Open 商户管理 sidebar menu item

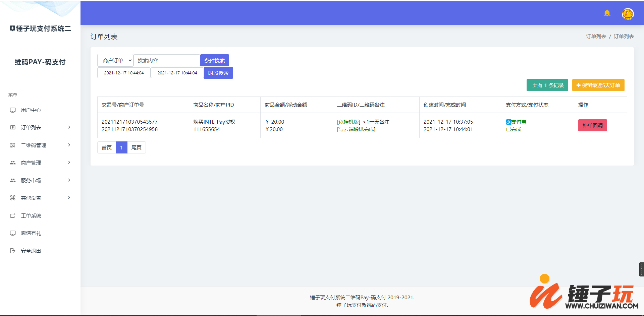[x=31, y=163]
